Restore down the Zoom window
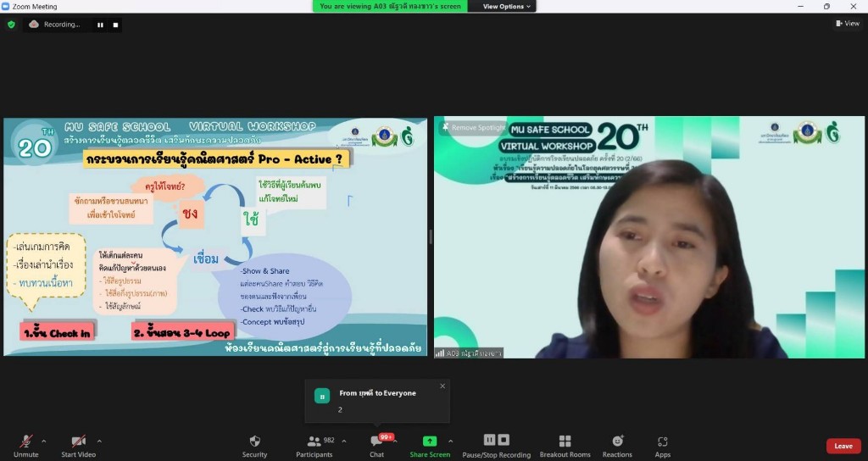868x461 pixels. click(x=826, y=6)
